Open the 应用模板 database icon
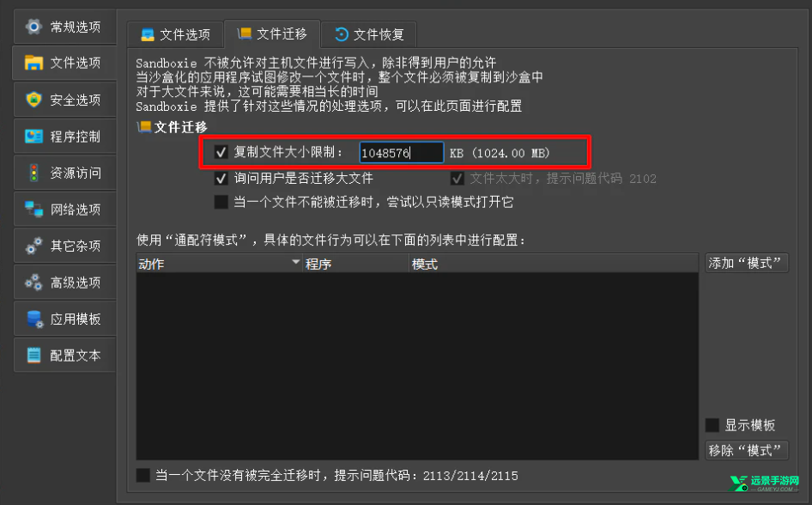Screen dimensions: 812x505 34,319
